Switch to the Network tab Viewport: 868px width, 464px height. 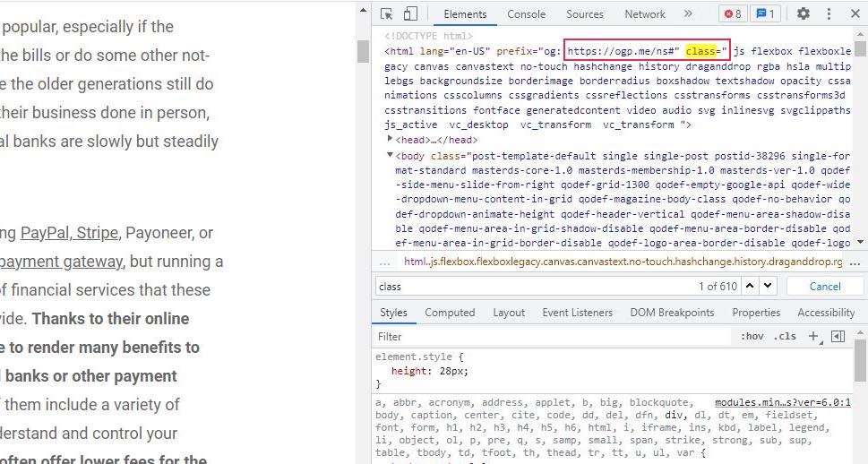coord(645,14)
